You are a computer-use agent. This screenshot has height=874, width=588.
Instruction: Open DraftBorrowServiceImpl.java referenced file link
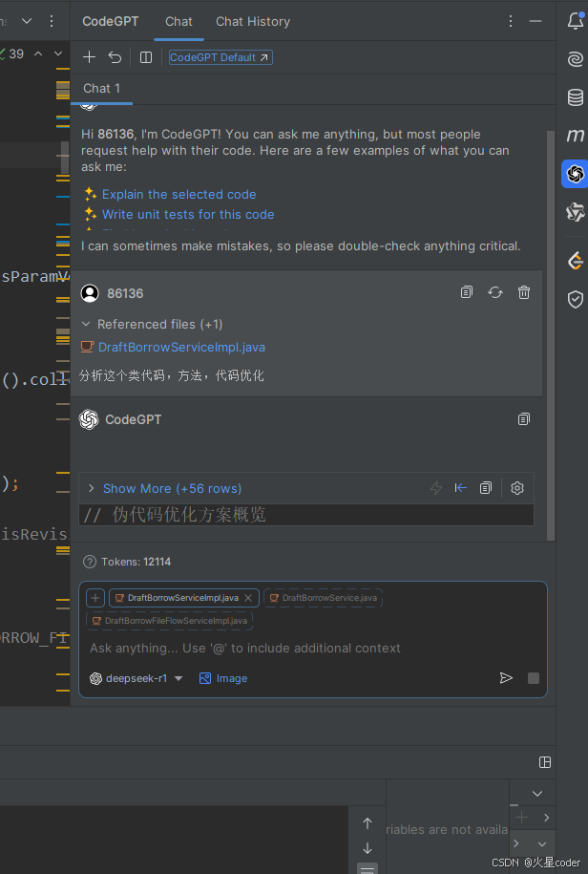181,348
